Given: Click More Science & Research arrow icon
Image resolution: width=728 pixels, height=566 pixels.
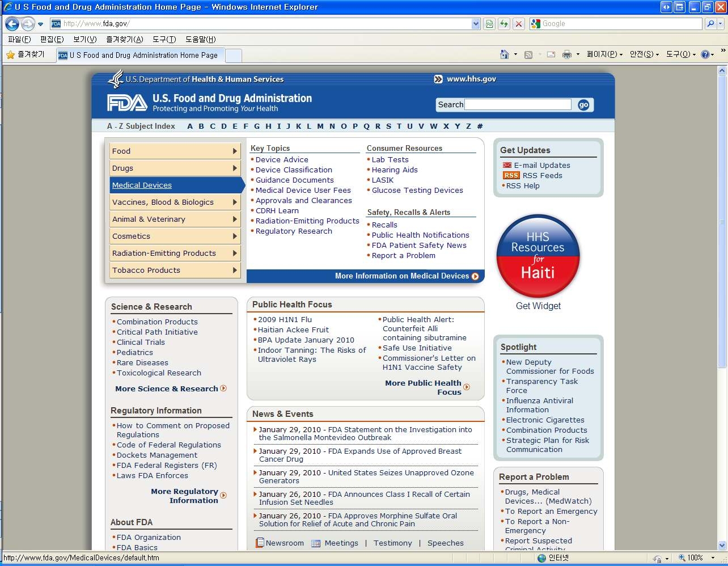Looking at the screenshot, I should 223,388.
